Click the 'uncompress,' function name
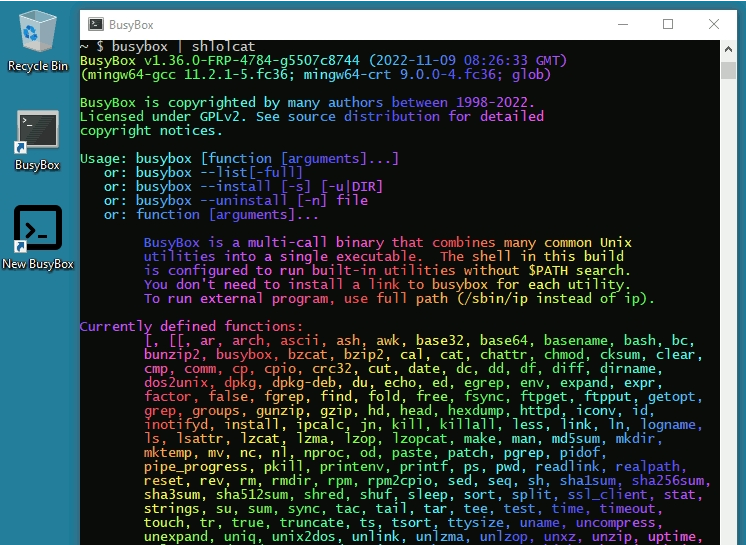Image resolution: width=748 pixels, height=545 pixels. coord(620,523)
